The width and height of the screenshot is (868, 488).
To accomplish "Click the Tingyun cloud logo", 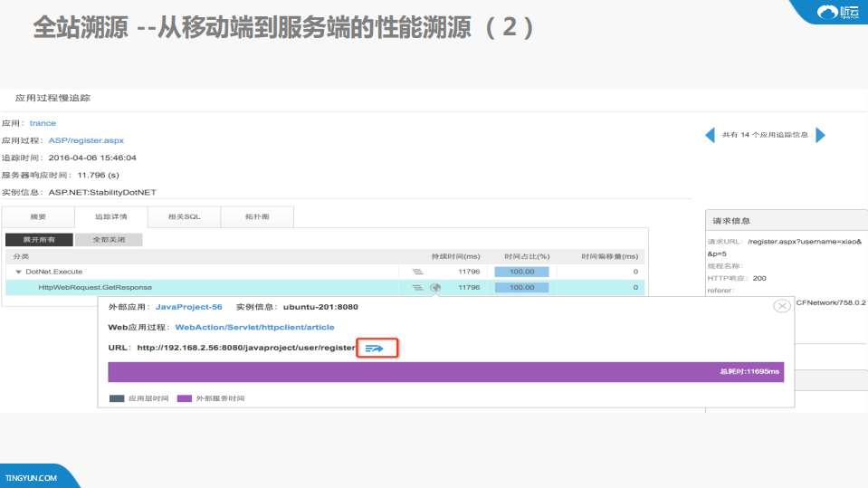I will coord(838,12).
